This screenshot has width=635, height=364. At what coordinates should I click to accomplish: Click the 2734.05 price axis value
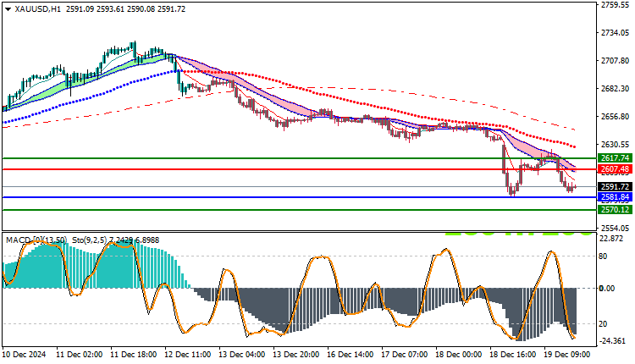pyautogui.click(x=616, y=32)
